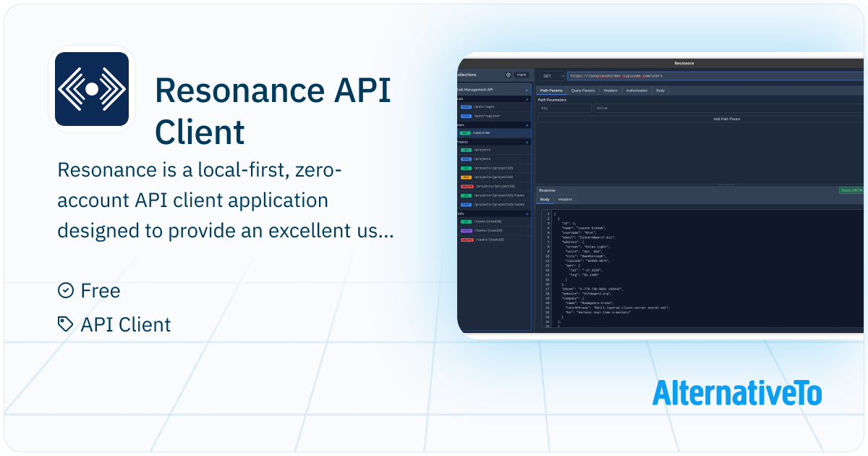Open the Authorization tab
Viewport: 868px width, 456px height.
pos(637,90)
